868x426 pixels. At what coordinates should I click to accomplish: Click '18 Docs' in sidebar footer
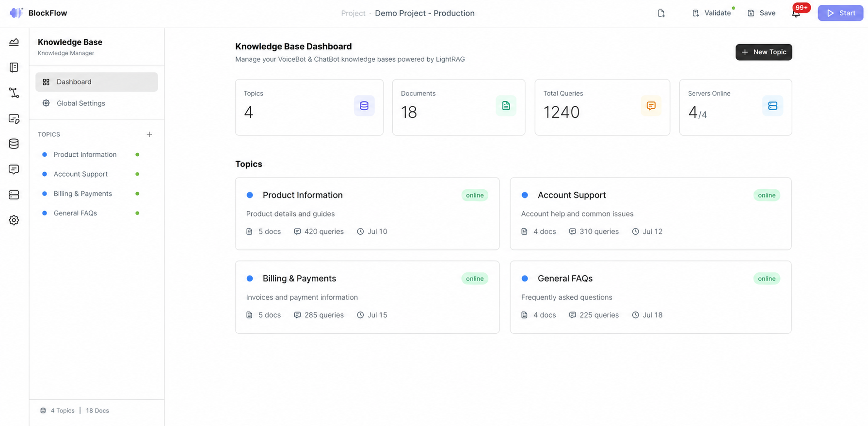[97, 410]
